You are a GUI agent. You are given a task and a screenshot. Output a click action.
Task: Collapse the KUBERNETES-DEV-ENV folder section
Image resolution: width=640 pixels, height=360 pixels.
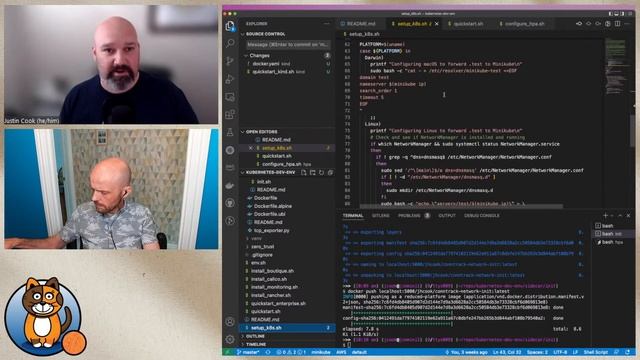243,173
